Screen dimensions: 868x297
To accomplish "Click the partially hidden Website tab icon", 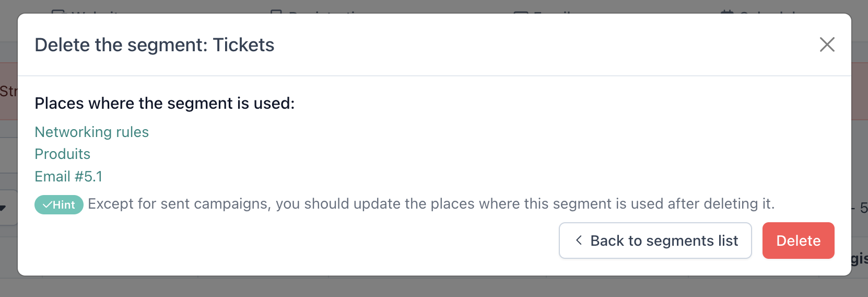I will click(x=58, y=11).
